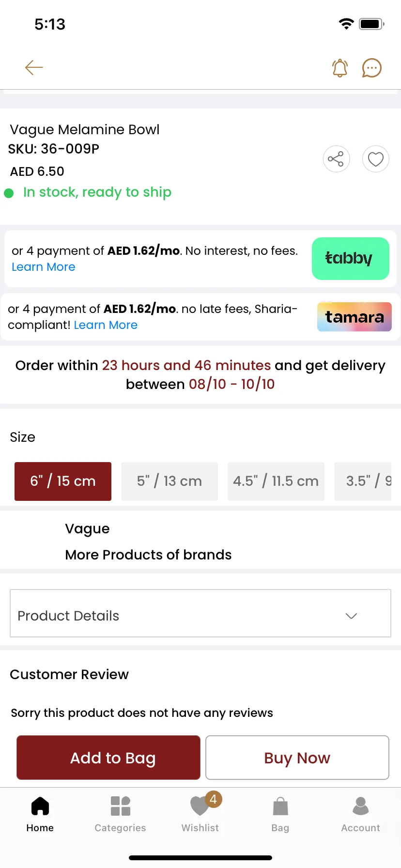Click the Product Details chevron arrow

pos(351,616)
